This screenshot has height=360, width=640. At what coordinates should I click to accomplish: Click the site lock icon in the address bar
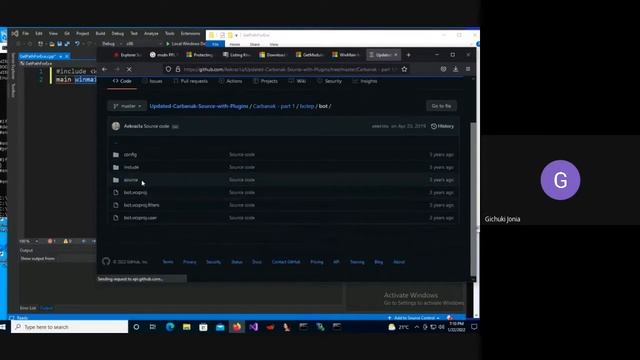coord(178,69)
